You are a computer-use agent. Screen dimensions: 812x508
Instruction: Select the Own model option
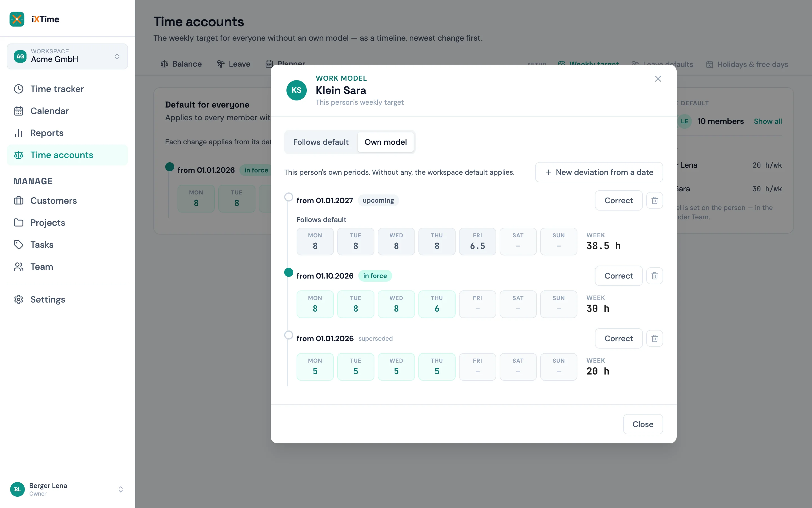[x=385, y=142]
